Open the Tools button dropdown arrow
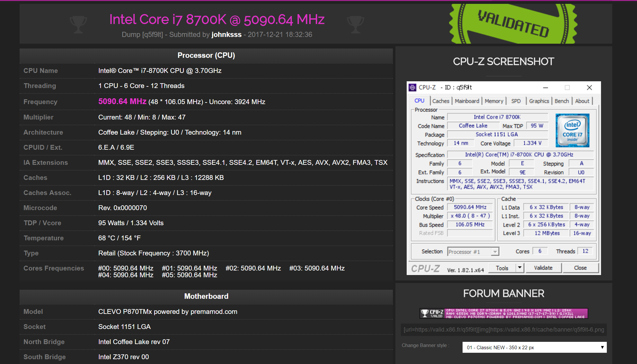The image size is (637, 364). tap(520, 268)
